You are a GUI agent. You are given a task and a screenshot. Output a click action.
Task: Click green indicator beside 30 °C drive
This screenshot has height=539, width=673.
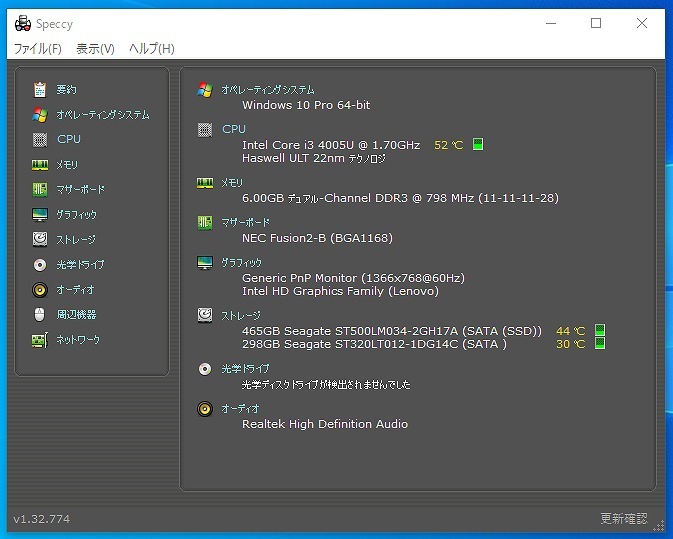pos(600,343)
